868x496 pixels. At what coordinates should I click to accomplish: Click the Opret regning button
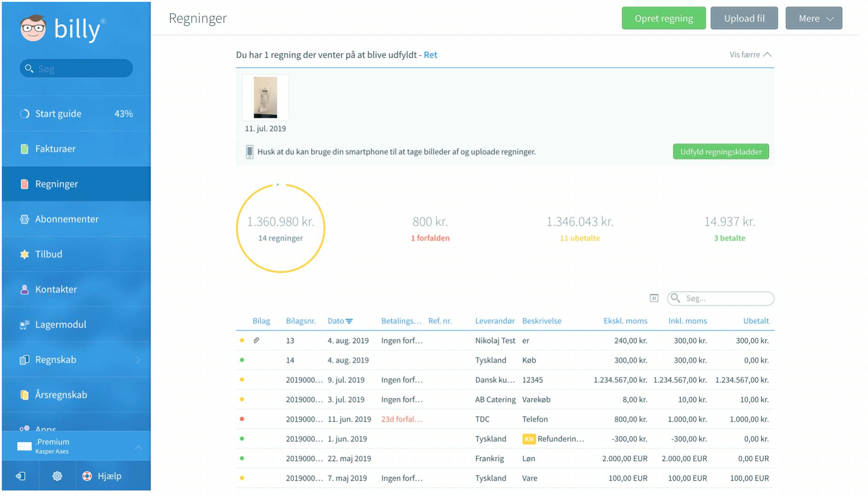[663, 18]
